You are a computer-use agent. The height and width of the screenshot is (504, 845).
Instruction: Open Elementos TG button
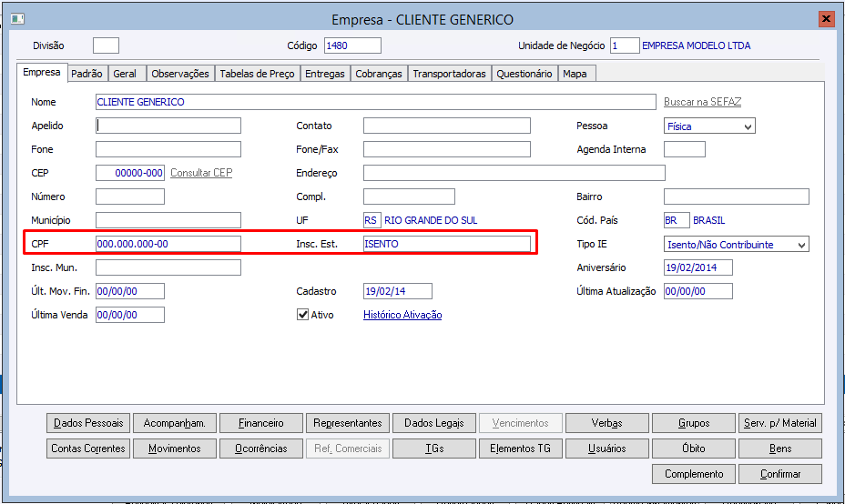click(521, 449)
